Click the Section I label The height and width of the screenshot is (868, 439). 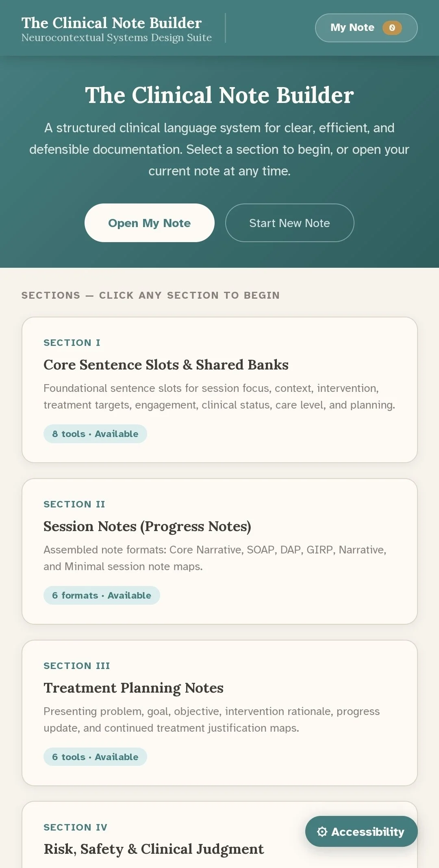72,343
